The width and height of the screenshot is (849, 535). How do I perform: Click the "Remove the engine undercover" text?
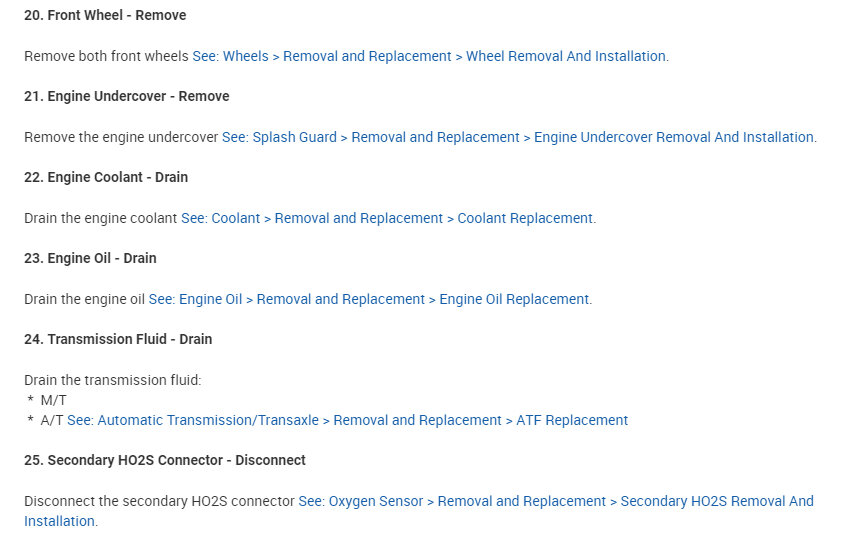pyautogui.click(x=121, y=137)
